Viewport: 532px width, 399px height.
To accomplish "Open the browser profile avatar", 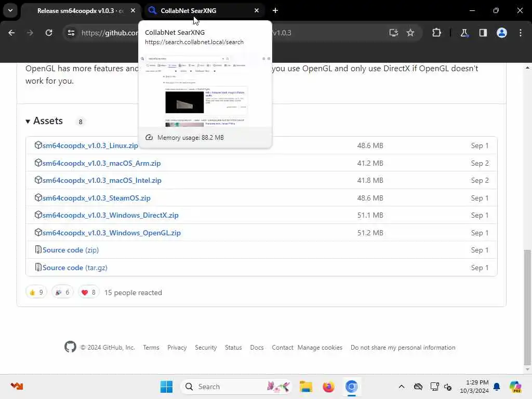I will (502, 33).
